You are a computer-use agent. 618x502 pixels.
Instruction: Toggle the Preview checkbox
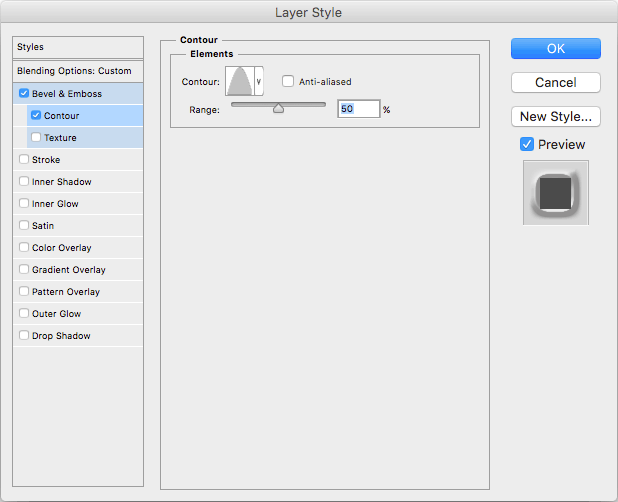click(x=527, y=144)
